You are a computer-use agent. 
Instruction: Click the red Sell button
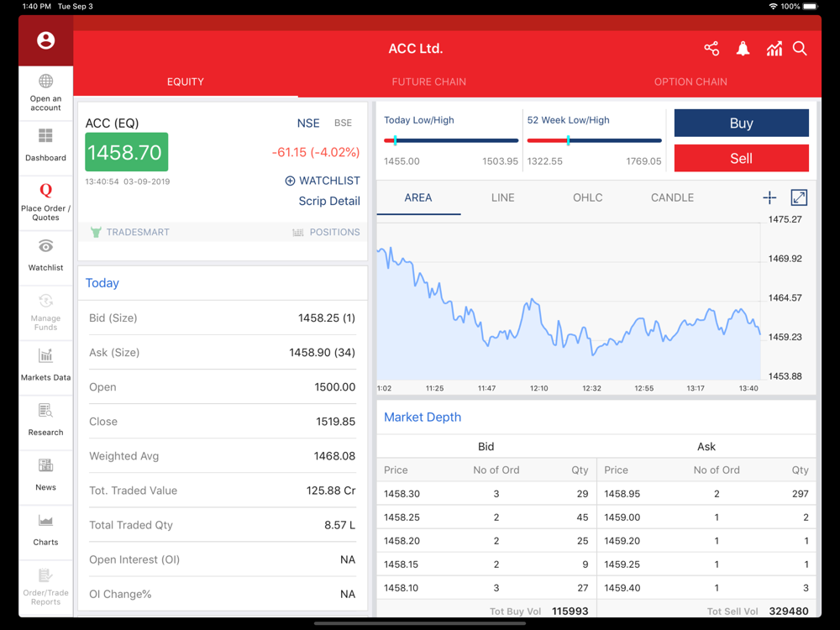click(x=742, y=158)
